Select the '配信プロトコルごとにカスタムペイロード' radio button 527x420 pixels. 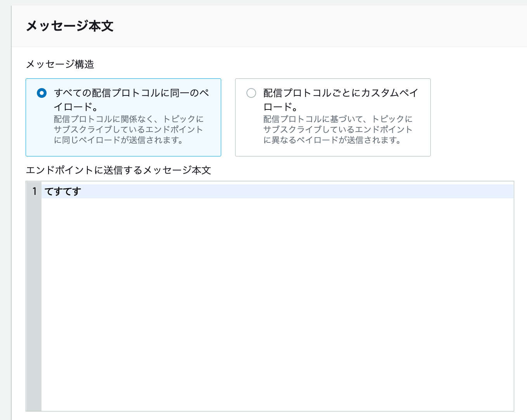(x=251, y=93)
